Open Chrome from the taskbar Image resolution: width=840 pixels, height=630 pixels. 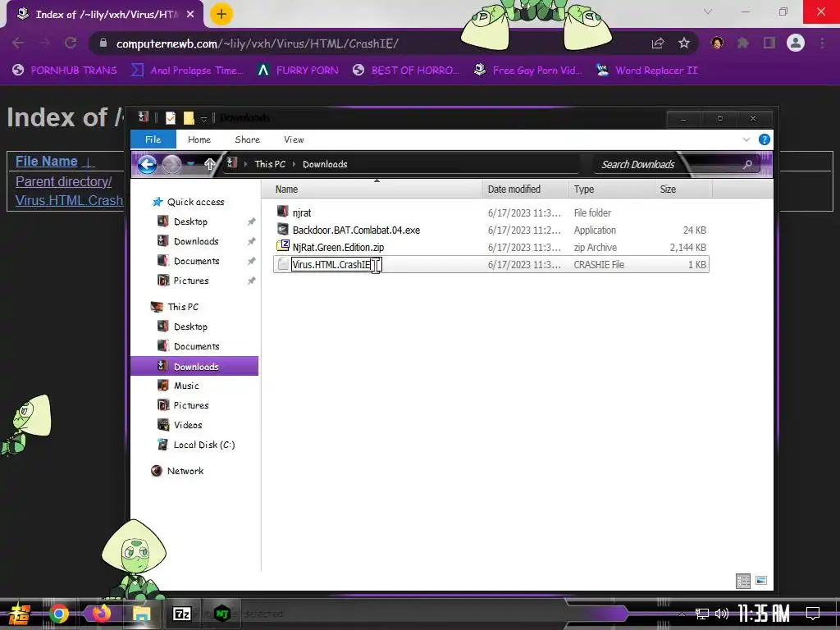[58, 614]
